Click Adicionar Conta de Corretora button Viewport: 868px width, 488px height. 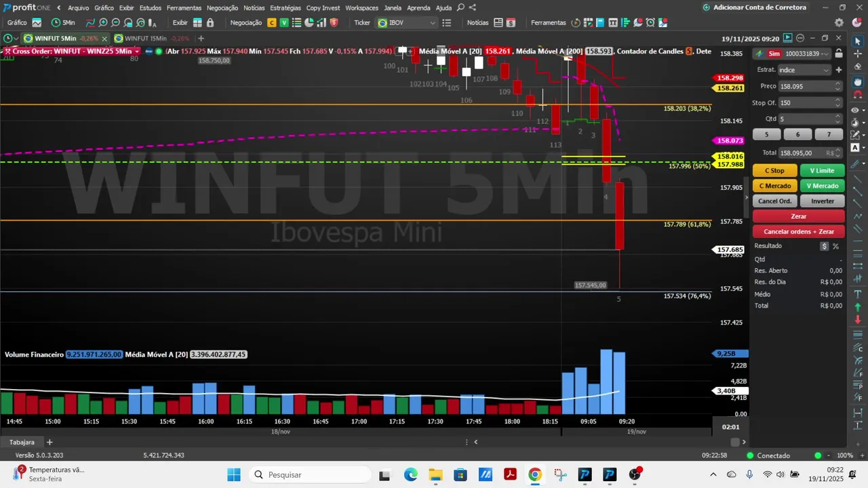pos(755,7)
